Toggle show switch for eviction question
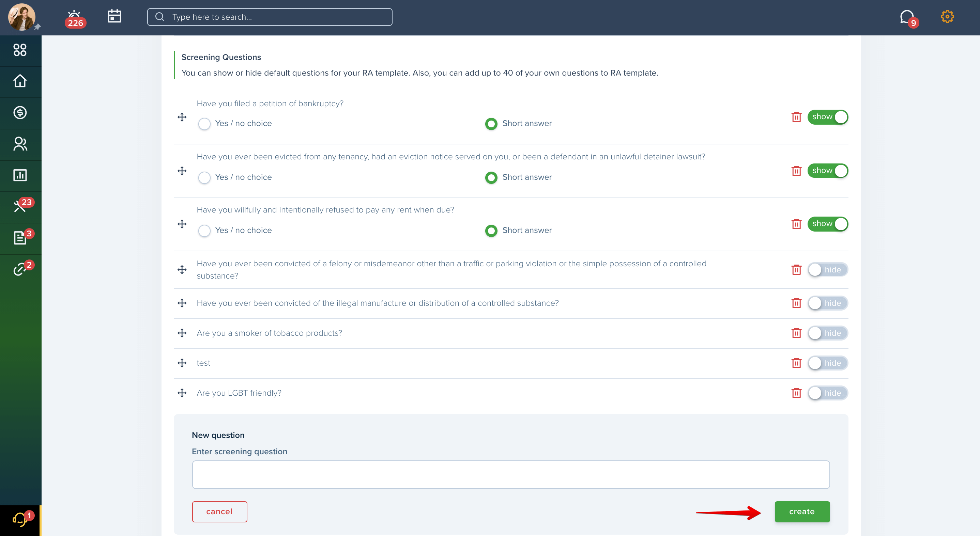 click(828, 171)
